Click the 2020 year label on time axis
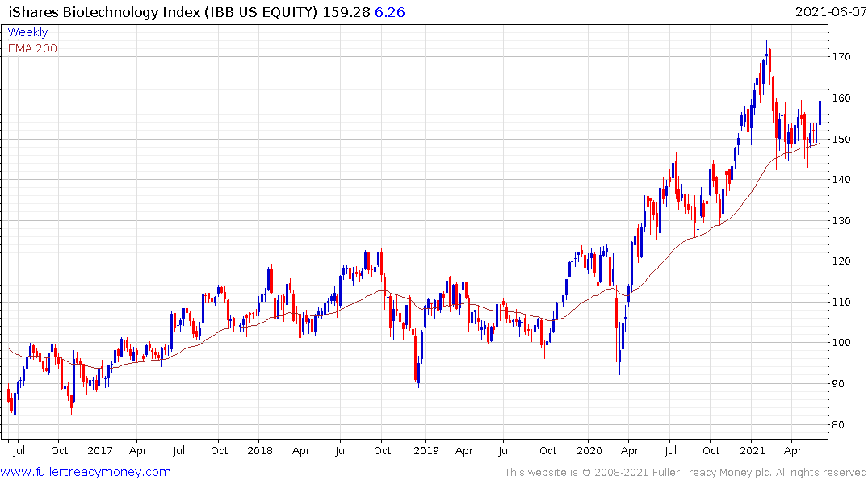The width and height of the screenshot is (868, 484). click(x=589, y=450)
